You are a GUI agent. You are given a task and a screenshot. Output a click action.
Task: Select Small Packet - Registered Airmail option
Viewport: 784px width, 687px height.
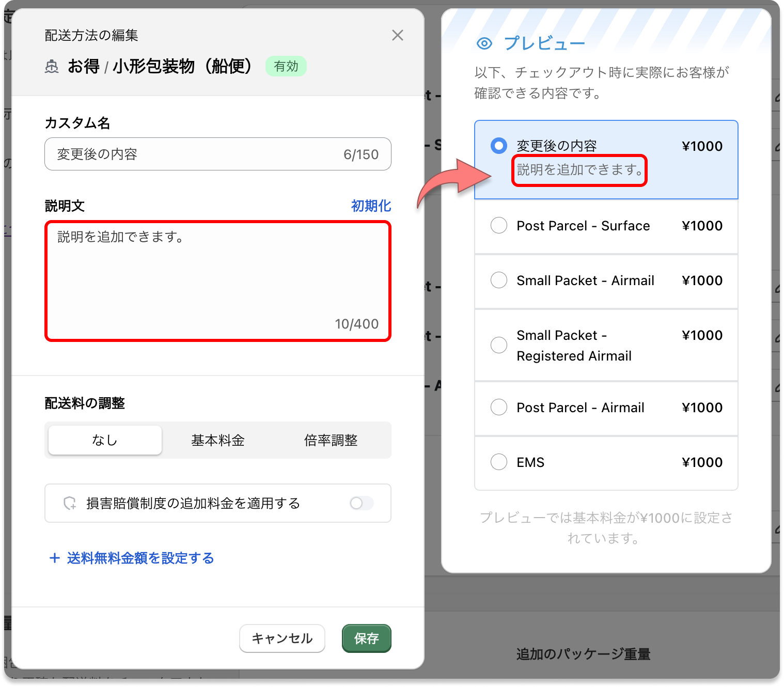click(x=498, y=345)
